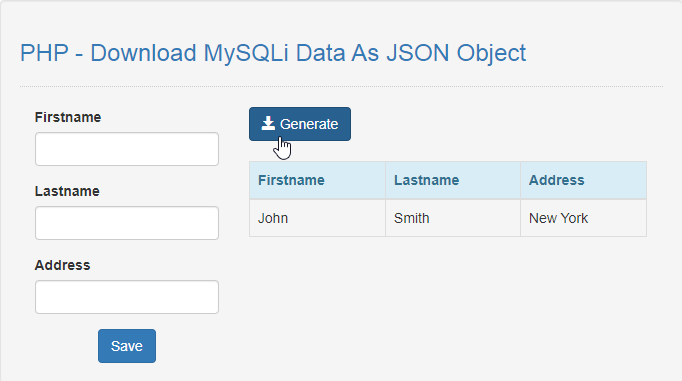The width and height of the screenshot is (682, 381).
Task: Focus the Address input field
Action: [x=127, y=297]
